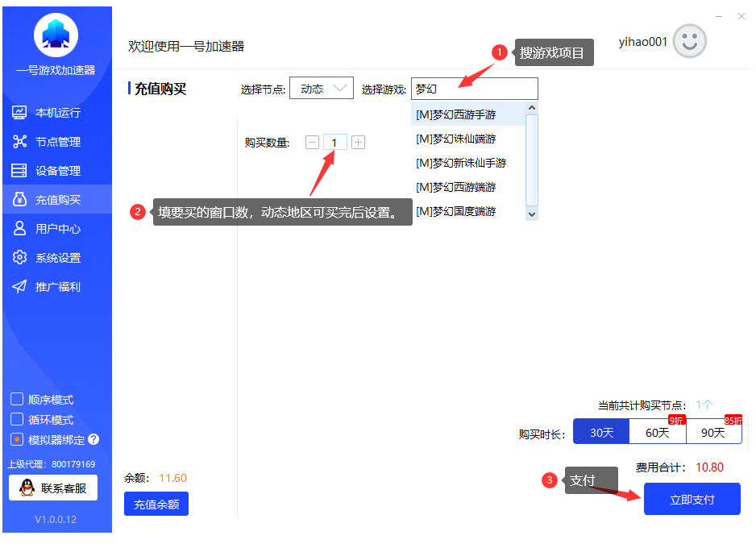Select [M]梦幻诛仙端游 from the list

(x=468, y=139)
